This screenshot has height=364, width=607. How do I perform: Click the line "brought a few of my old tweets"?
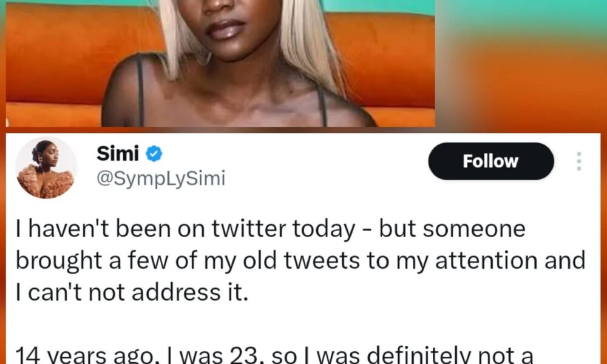point(300,261)
